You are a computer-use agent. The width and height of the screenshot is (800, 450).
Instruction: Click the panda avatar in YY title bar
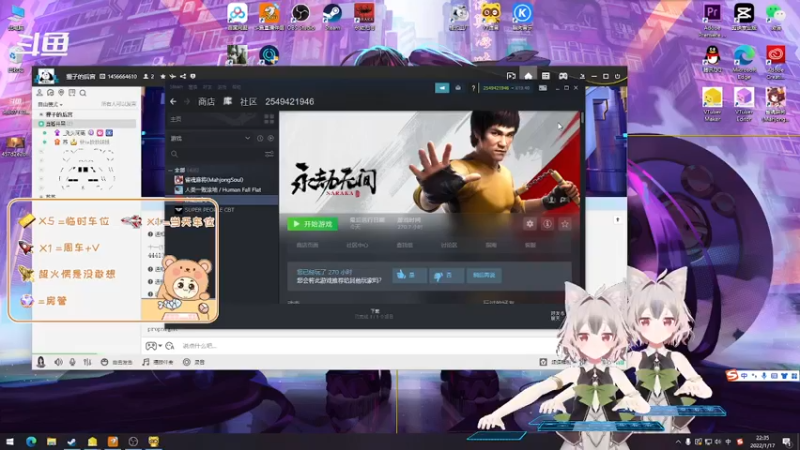pos(46,77)
